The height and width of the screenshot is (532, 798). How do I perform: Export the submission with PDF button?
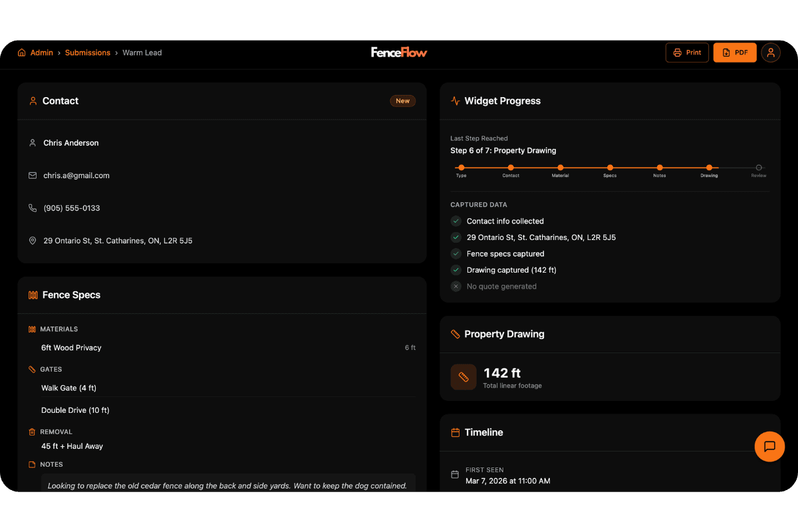point(735,53)
